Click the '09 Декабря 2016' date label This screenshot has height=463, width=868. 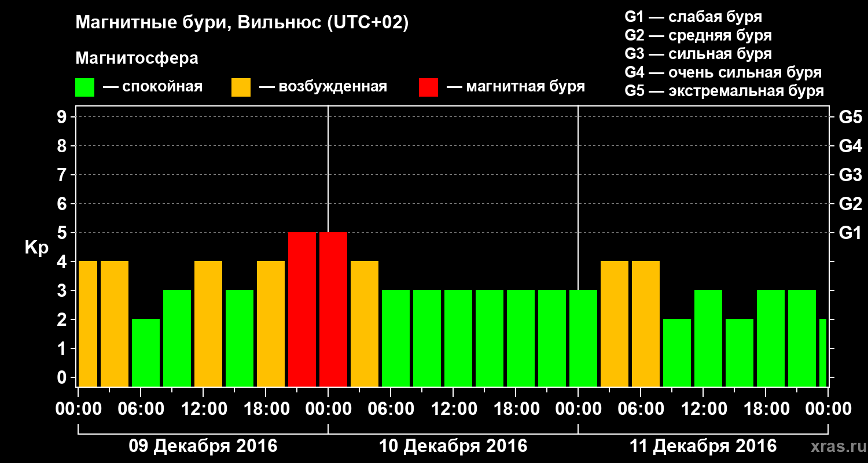tap(203, 446)
